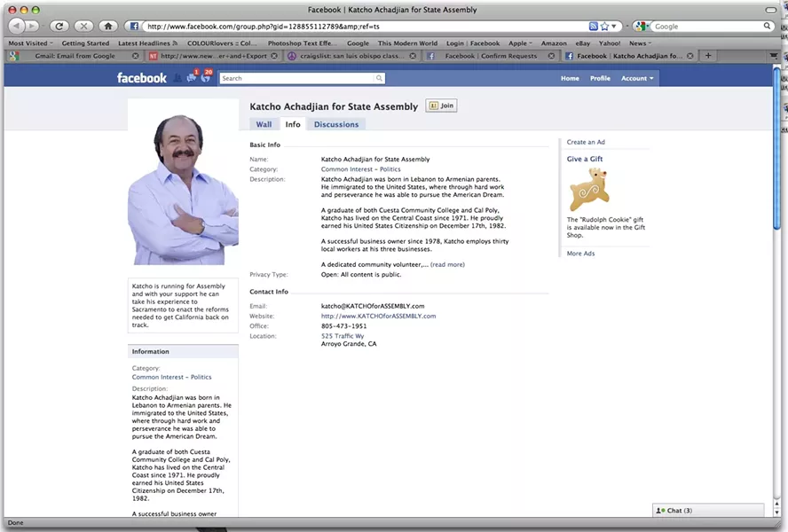Open the address bar history dropdown arrow
Viewport: 788px width, 532px height.
pos(613,26)
